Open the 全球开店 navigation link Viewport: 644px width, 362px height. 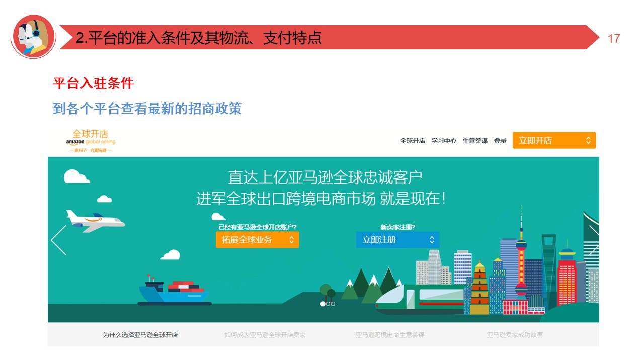(x=413, y=141)
